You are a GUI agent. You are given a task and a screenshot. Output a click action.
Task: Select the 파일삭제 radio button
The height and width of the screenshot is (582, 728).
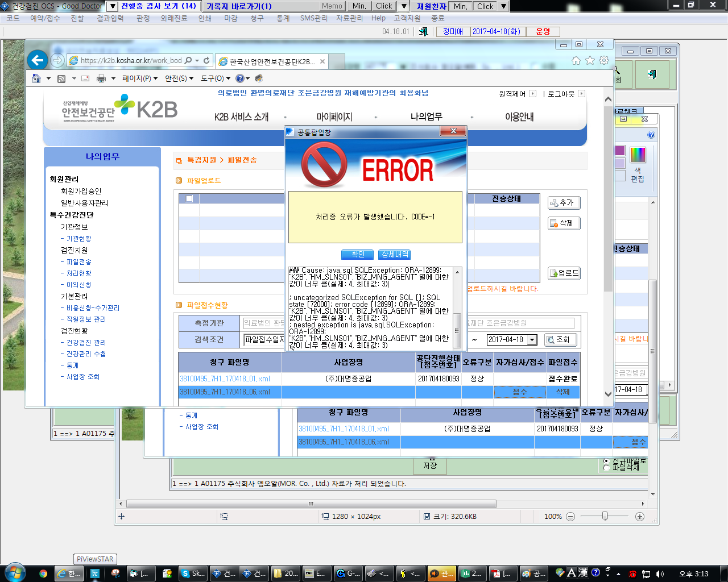tap(606, 468)
